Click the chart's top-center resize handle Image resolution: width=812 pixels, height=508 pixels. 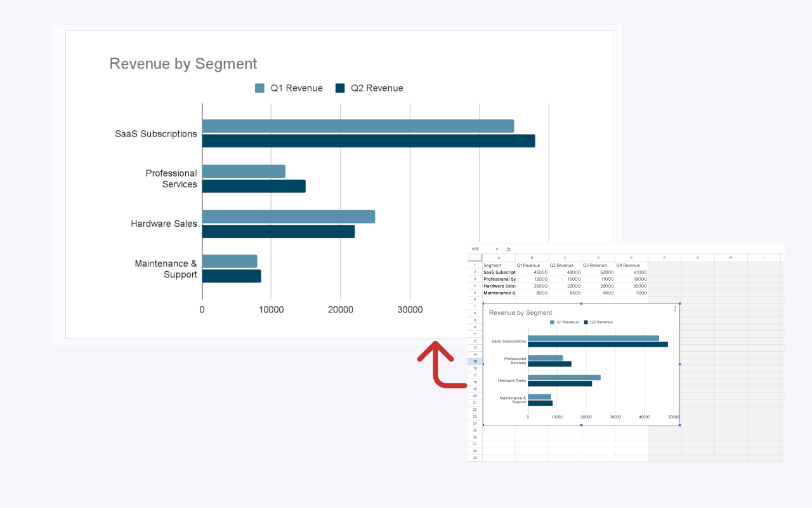[582, 304]
